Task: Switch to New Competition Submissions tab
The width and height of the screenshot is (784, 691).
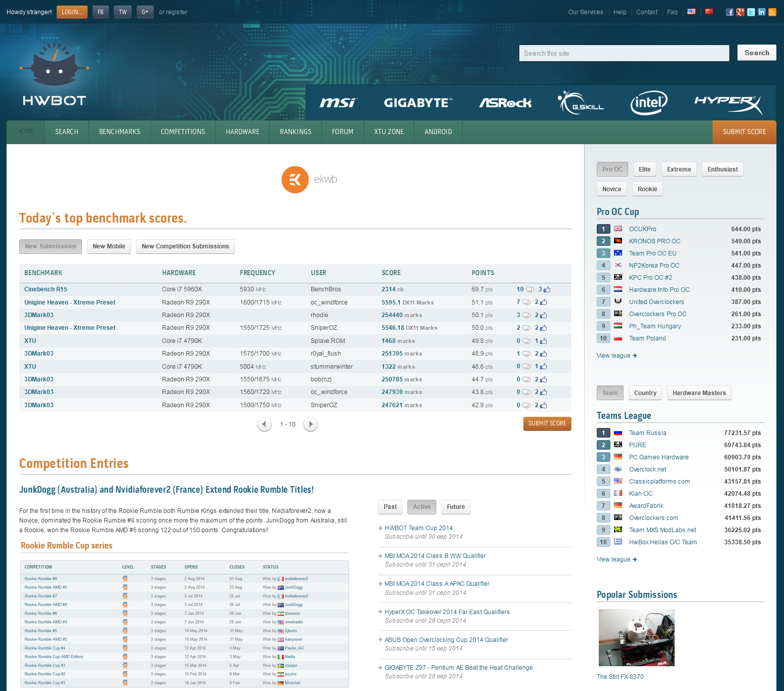Action: 185,246
